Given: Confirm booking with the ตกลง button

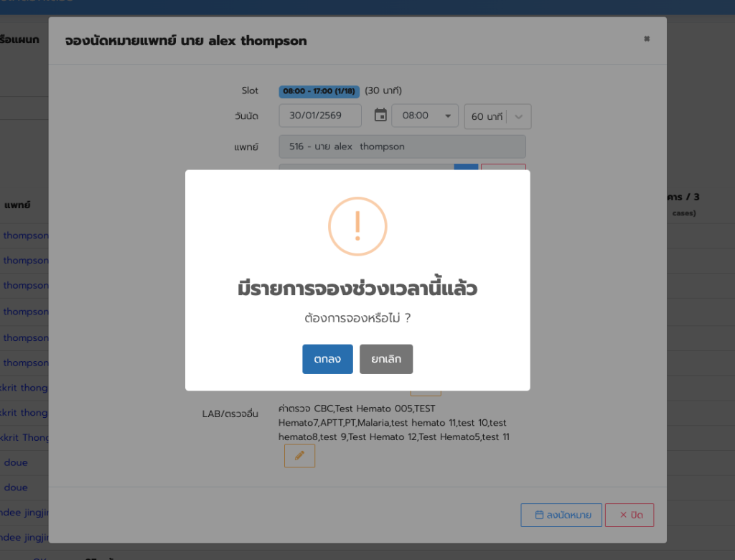Looking at the screenshot, I should coord(327,359).
